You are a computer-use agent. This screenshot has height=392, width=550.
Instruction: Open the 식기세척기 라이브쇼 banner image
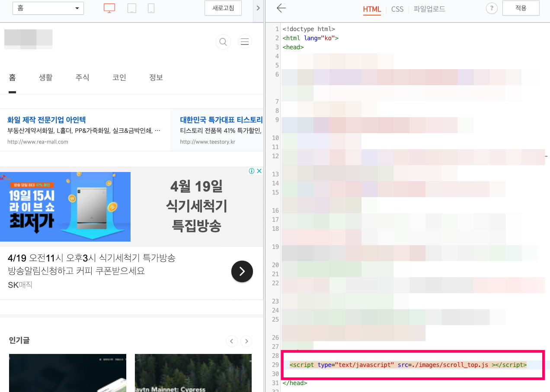pyautogui.click(x=65, y=207)
